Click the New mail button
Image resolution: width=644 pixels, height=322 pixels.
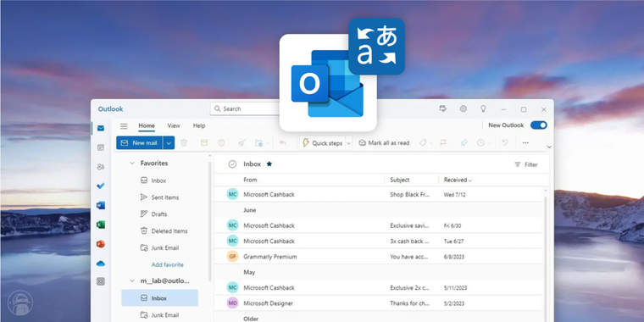(x=139, y=143)
